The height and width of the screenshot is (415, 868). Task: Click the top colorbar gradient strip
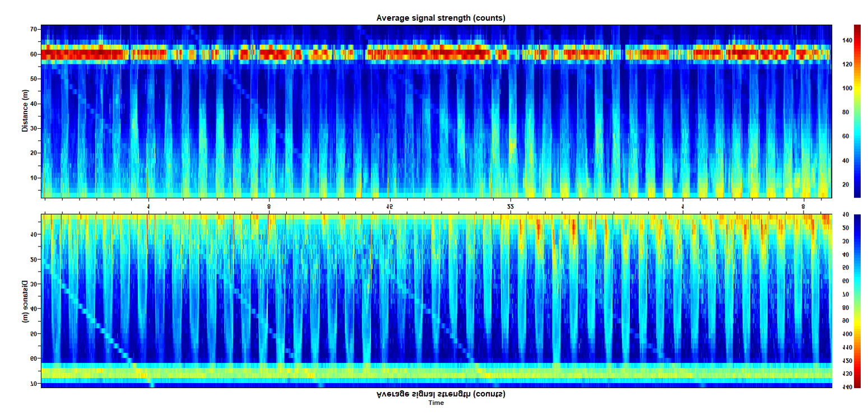coord(857,111)
